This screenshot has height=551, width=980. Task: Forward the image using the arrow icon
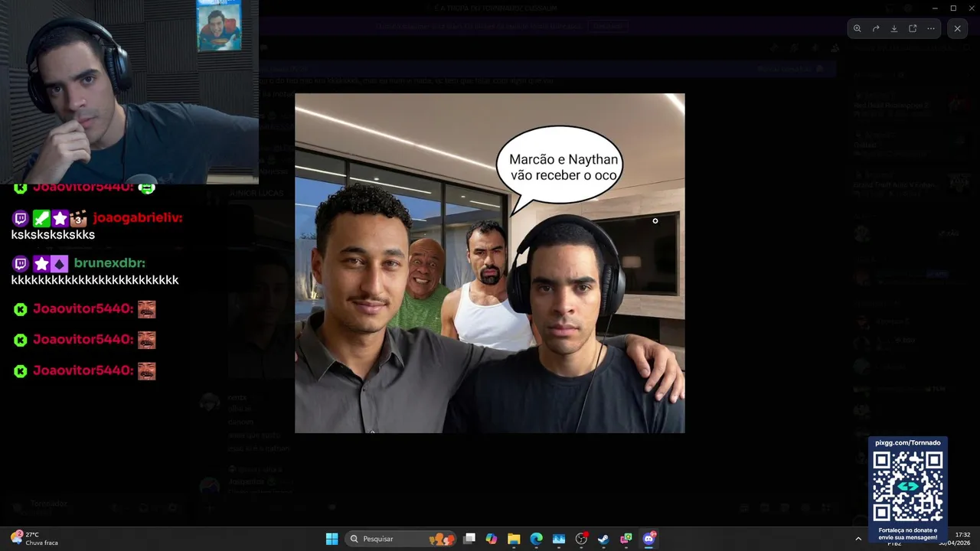click(876, 28)
